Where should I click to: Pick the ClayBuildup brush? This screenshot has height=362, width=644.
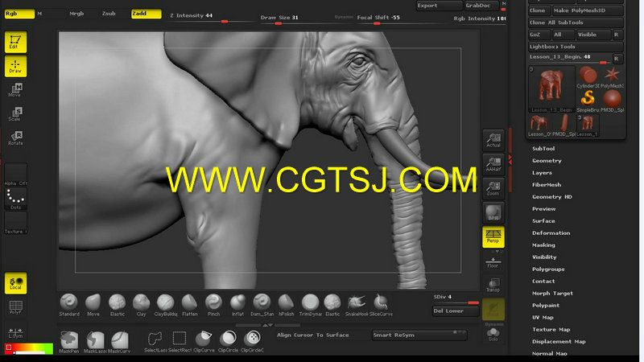point(166,306)
